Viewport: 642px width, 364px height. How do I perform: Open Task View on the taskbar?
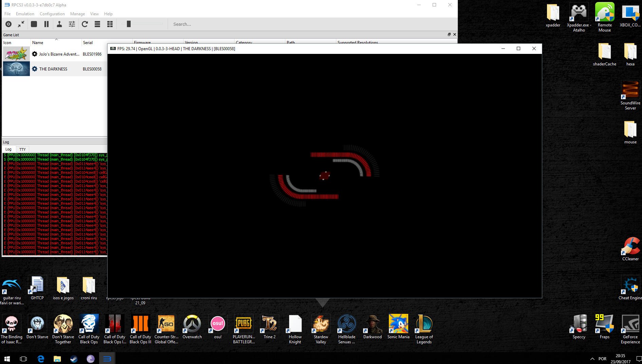point(23,359)
